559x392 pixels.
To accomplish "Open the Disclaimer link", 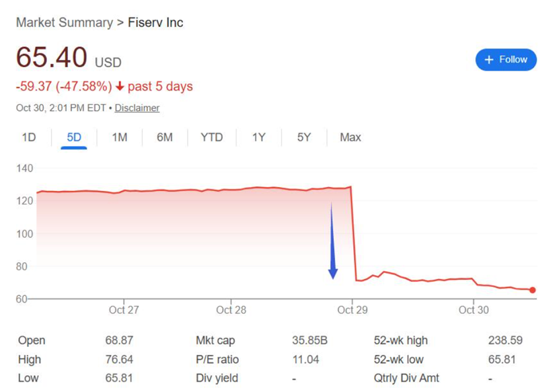I will coord(137,108).
